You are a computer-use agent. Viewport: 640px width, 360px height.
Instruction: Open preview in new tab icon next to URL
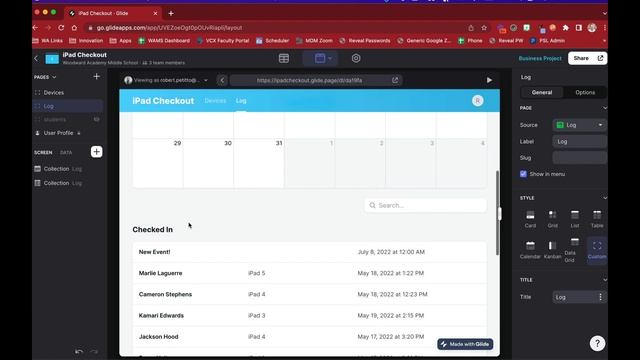coord(395,80)
